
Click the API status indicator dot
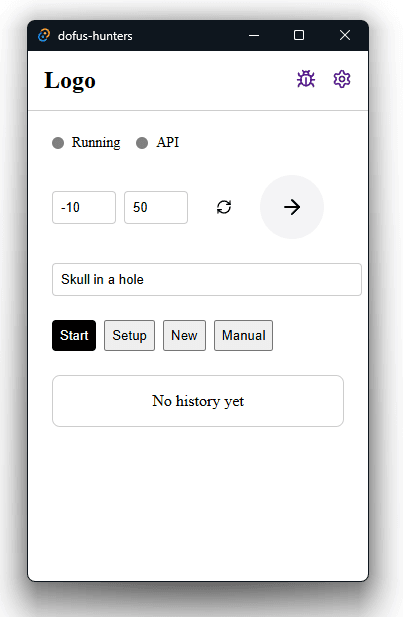click(x=142, y=143)
